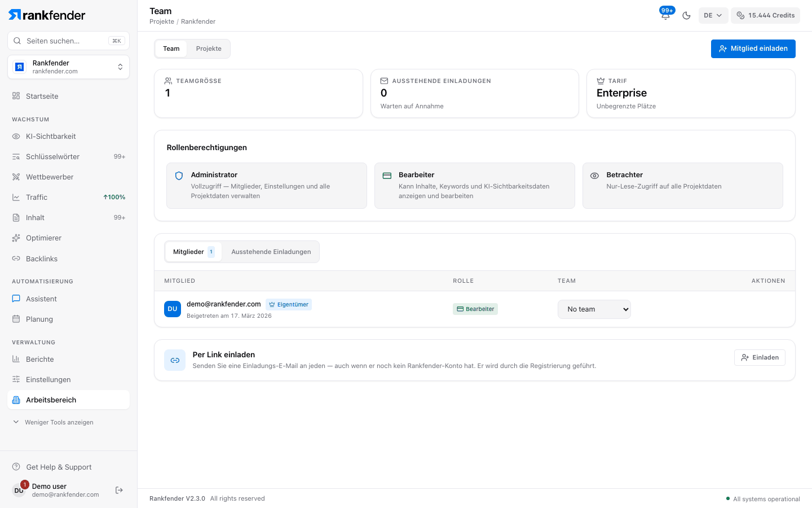Click Projekte breadcrumb link
The image size is (812, 508).
pyautogui.click(x=162, y=21)
